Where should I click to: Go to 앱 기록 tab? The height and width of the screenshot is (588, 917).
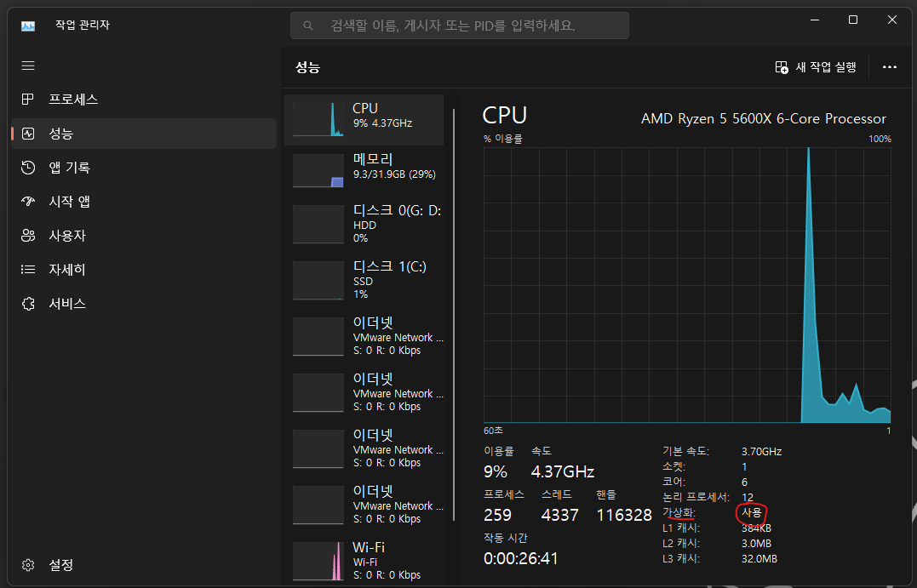click(x=144, y=168)
